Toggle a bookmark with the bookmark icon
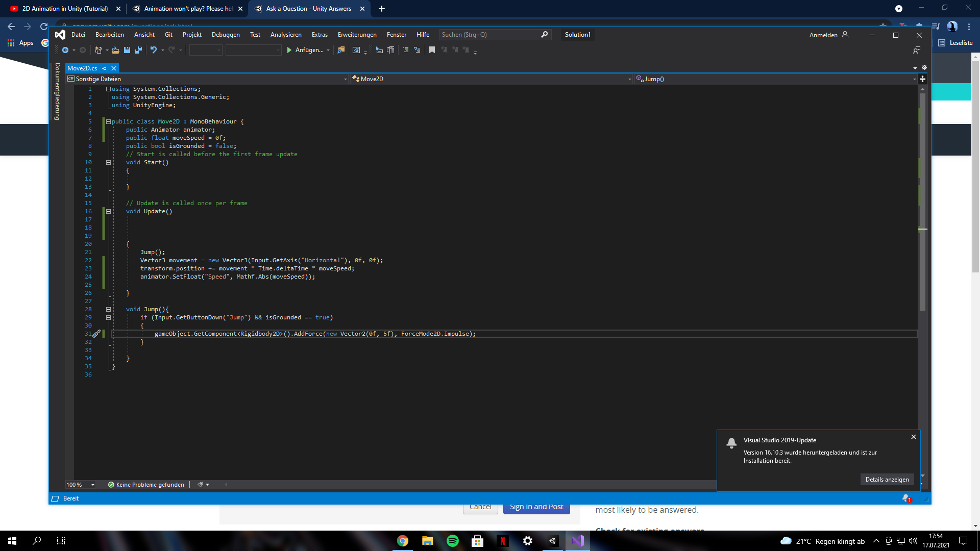980x551 pixels. click(x=432, y=50)
